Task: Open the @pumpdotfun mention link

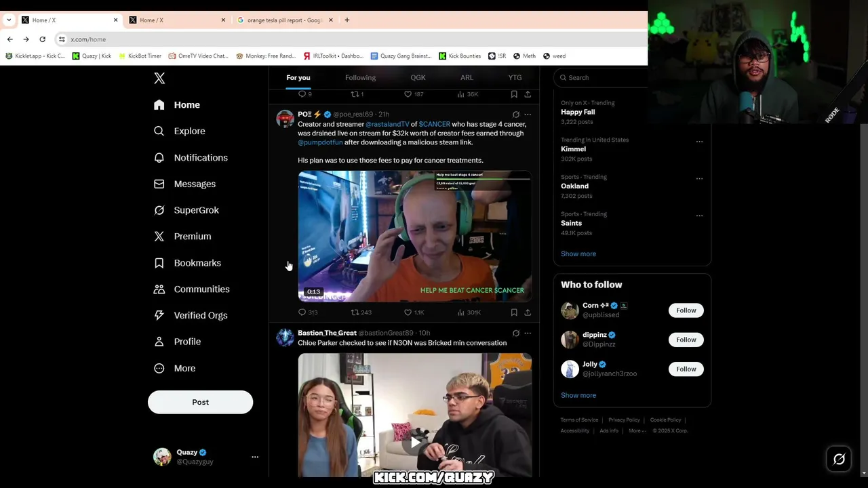Action: click(320, 142)
